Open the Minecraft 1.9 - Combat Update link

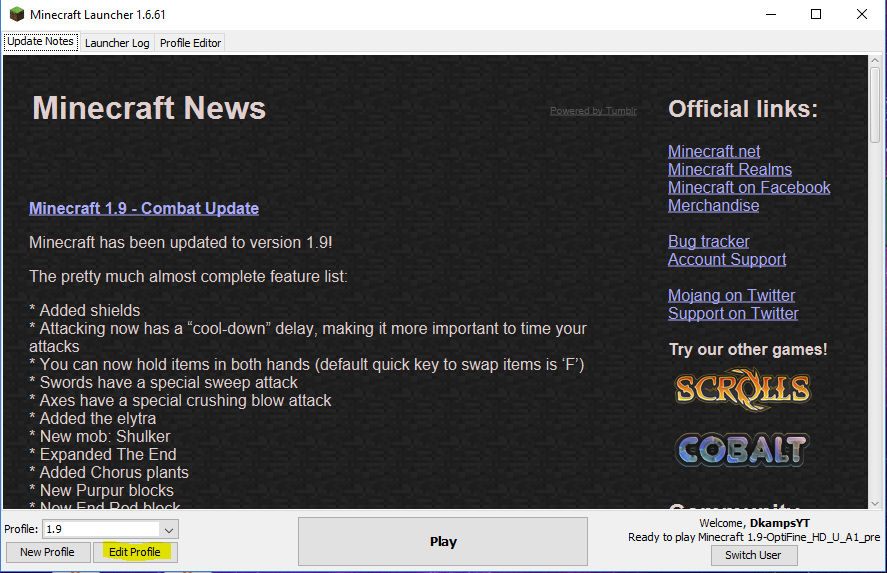click(x=144, y=208)
